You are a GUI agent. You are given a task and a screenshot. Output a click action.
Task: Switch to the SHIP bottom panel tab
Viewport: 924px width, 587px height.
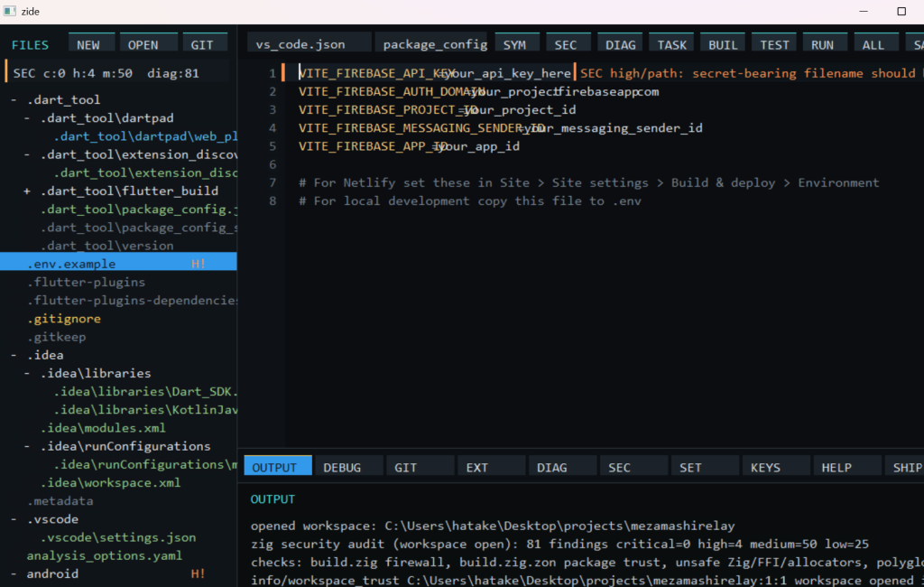[904, 466]
